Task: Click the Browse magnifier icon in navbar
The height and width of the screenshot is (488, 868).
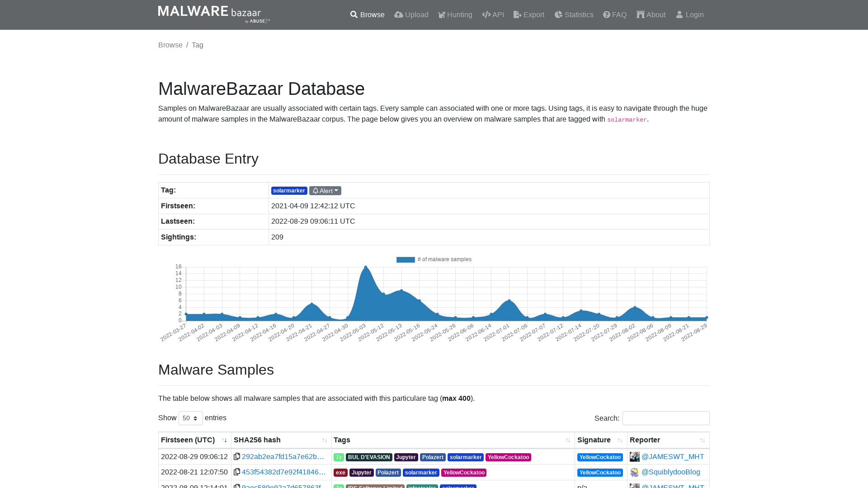Action: tap(354, 15)
